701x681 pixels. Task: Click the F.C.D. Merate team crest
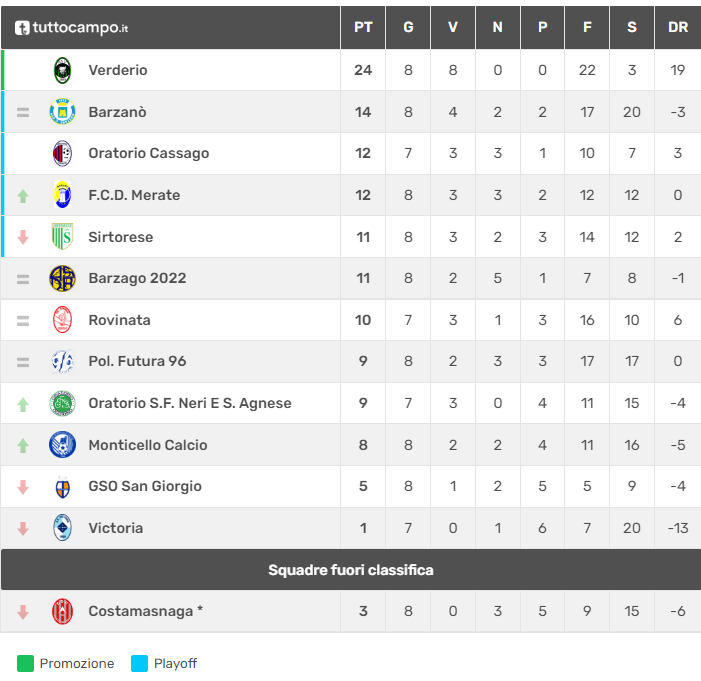point(62,195)
